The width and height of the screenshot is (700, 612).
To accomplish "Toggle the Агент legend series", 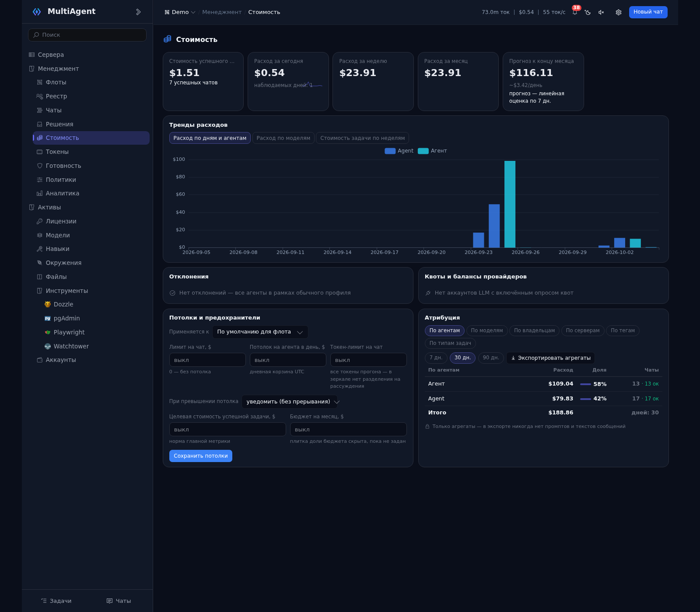I will pyautogui.click(x=432, y=151).
